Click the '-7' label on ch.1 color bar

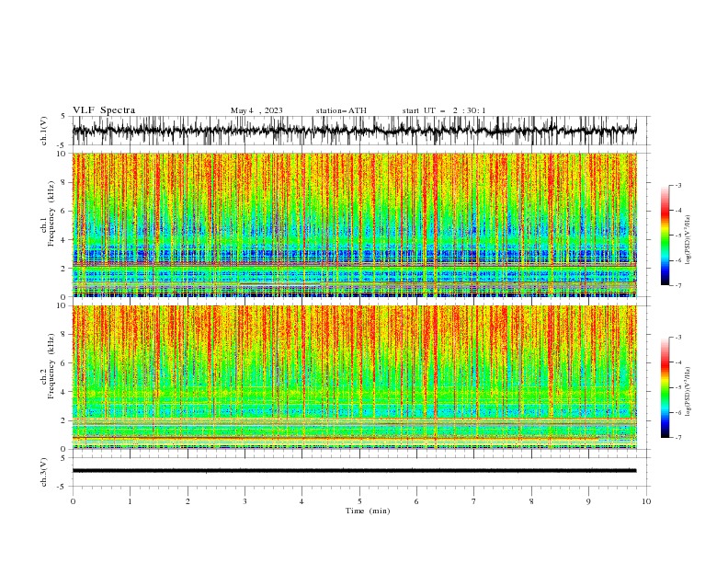point(677,285)
